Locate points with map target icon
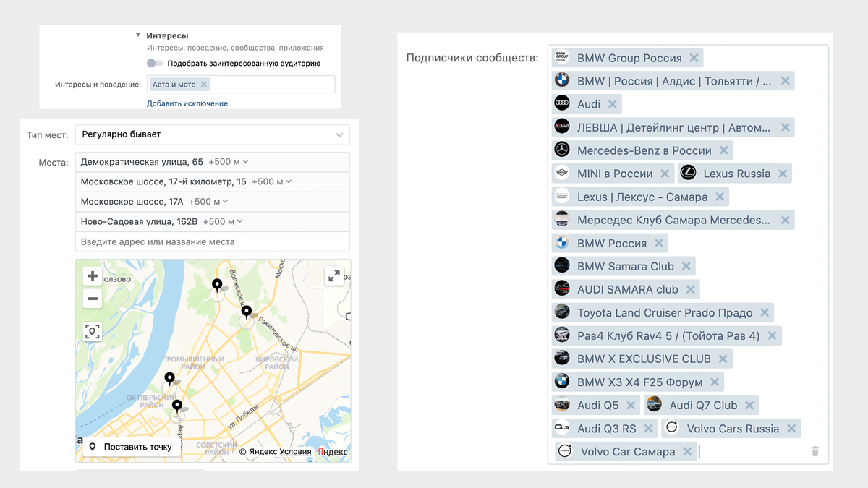Screen dimensions: 868x488 (x=92, y=331)
